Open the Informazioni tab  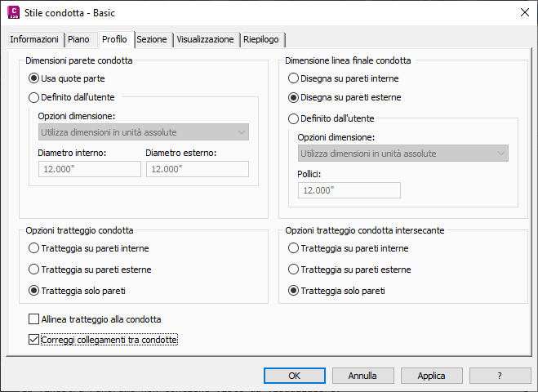pos(34,39)
